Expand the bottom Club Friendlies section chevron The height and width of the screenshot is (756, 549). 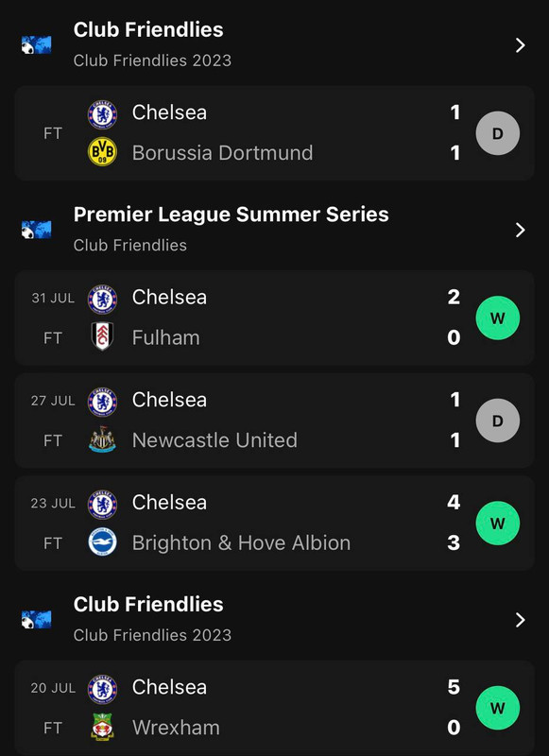(520, 620)
